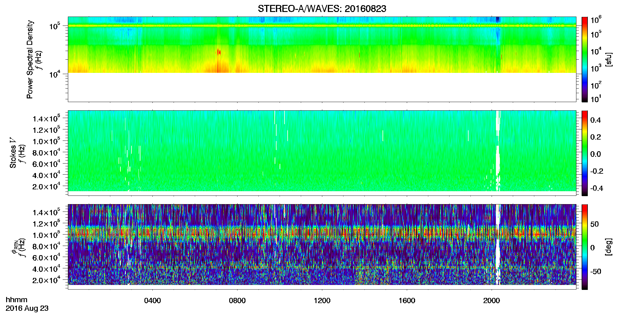Select the 2000 time axis label

[x=492, y=301]
